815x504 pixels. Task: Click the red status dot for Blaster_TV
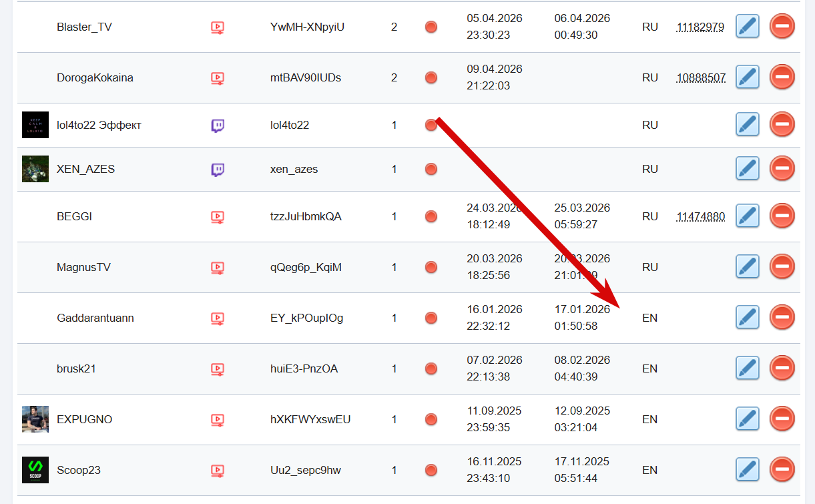[x=431, y=27]
